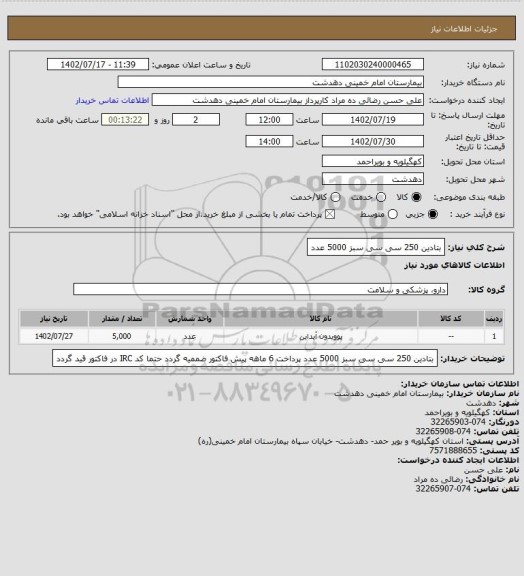Click the requester phone 32265907-074

443,489
